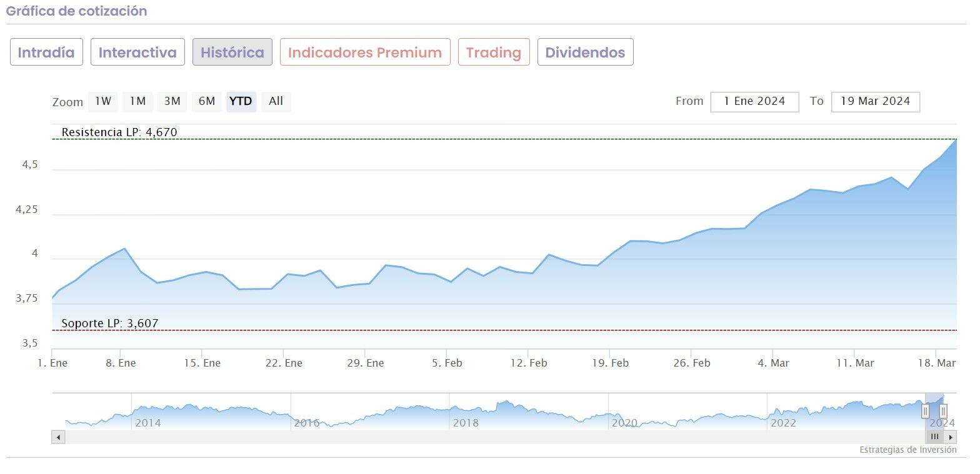The image size is (980, 474).
Task: Click the left range handle in the navigator
Action: coord(925,411)
